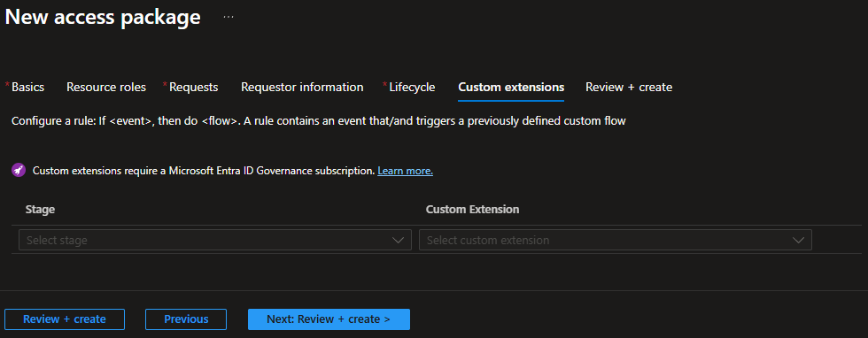Click the Configure a rule description text

(x=318, y=120)
